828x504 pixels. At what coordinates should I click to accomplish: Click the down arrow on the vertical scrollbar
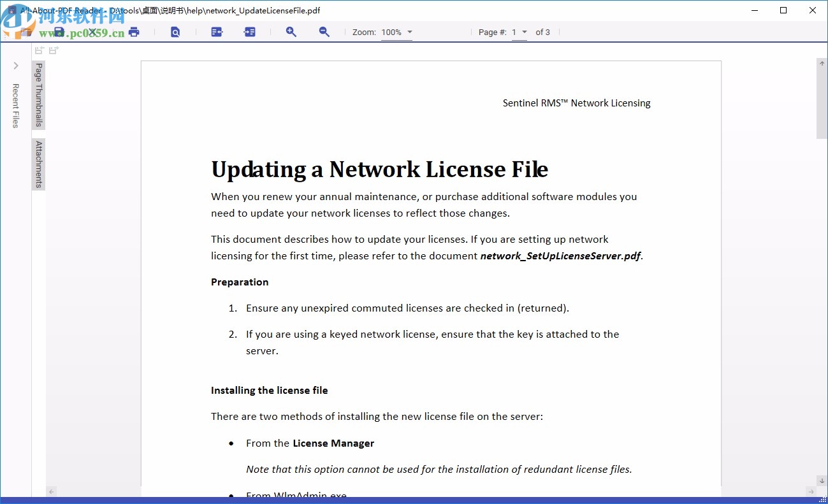821,481
